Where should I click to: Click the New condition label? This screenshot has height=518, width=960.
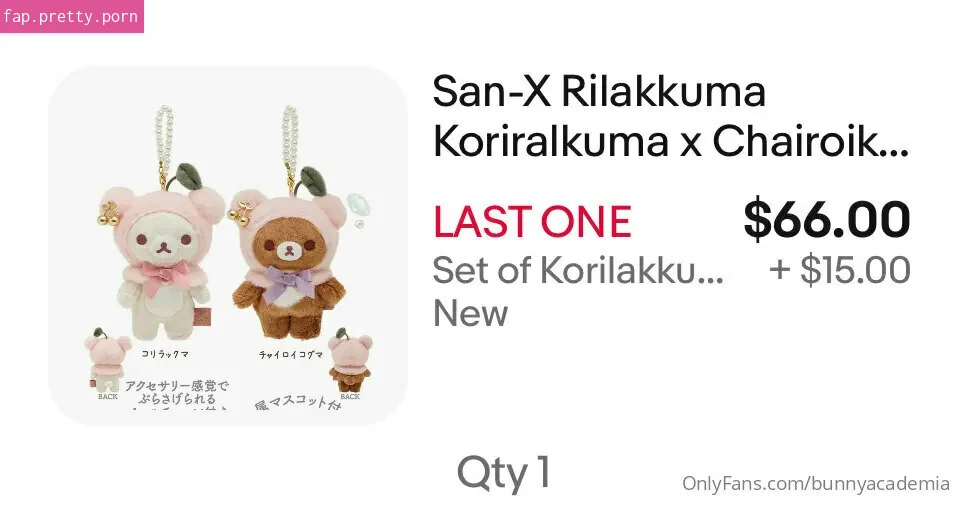tap(470, 314)
